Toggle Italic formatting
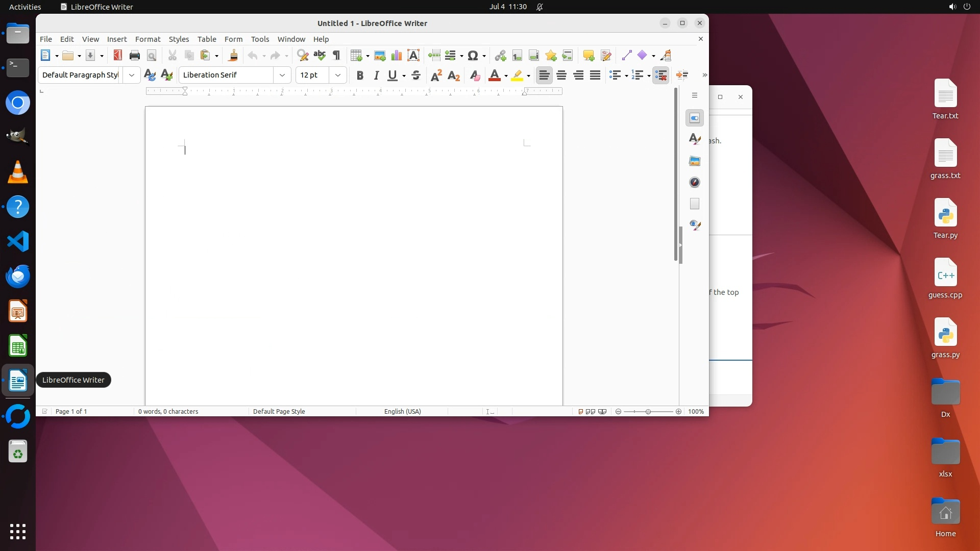980x551 pixels. 377,76
